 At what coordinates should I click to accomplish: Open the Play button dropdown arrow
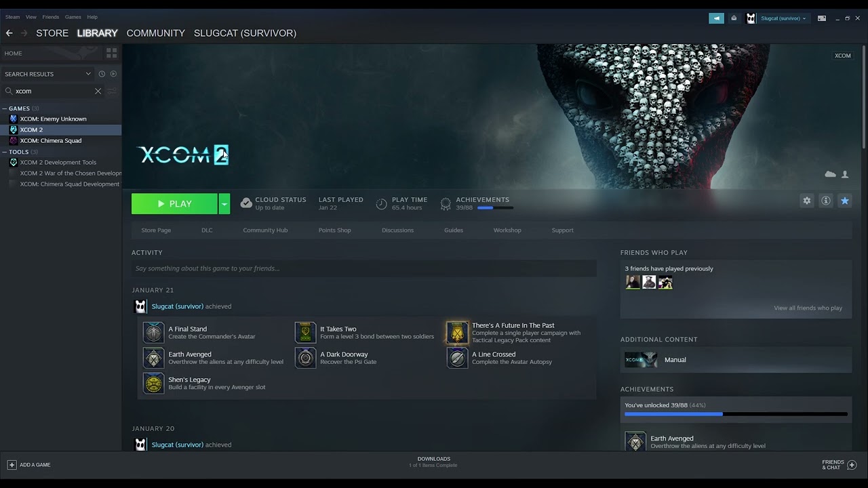point(224,203)
